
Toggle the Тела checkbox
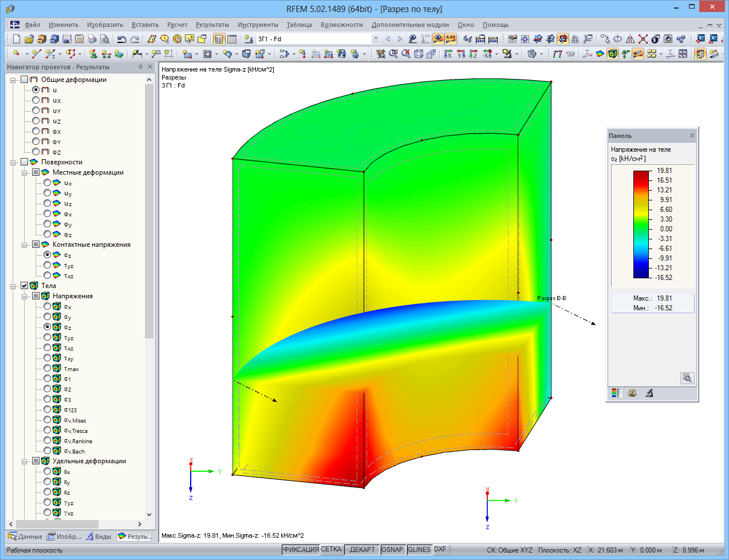[x=24, y=286]
